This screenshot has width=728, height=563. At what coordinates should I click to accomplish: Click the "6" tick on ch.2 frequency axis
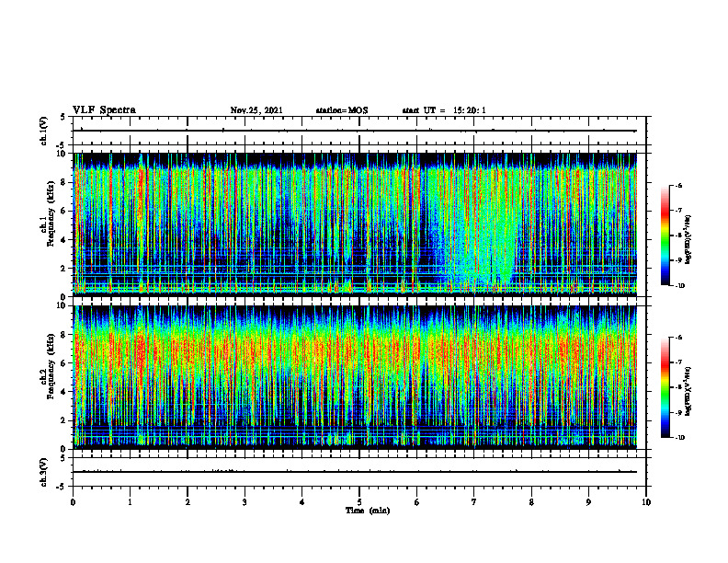tap(63, 363)
